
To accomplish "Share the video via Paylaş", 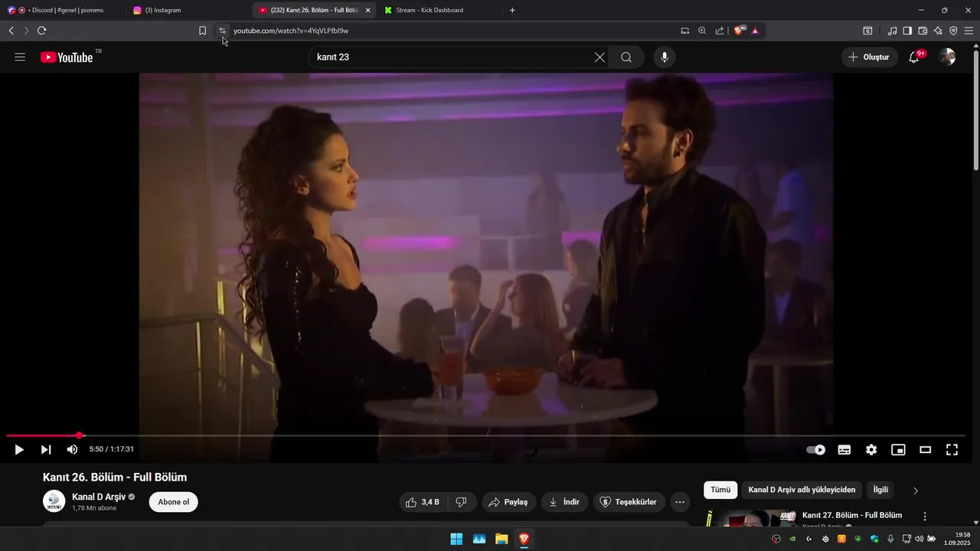I will 508,502.
